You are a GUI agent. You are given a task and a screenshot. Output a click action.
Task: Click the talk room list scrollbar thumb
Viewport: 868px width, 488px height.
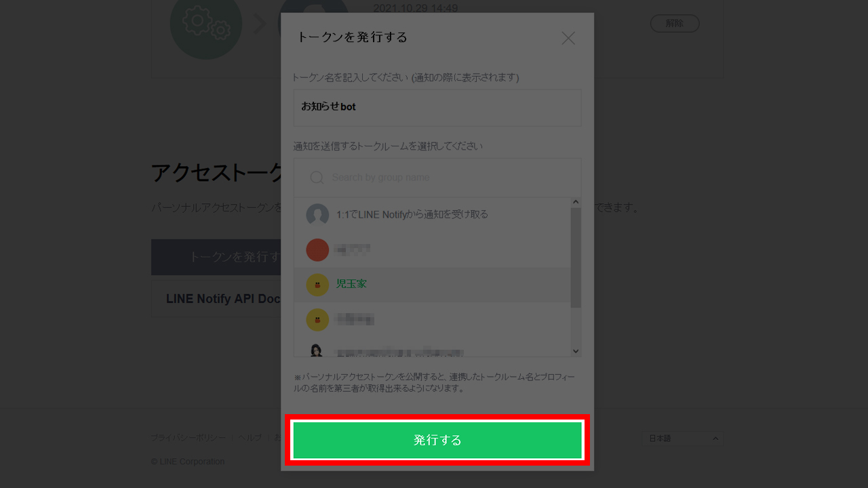[x=576, y=258]
